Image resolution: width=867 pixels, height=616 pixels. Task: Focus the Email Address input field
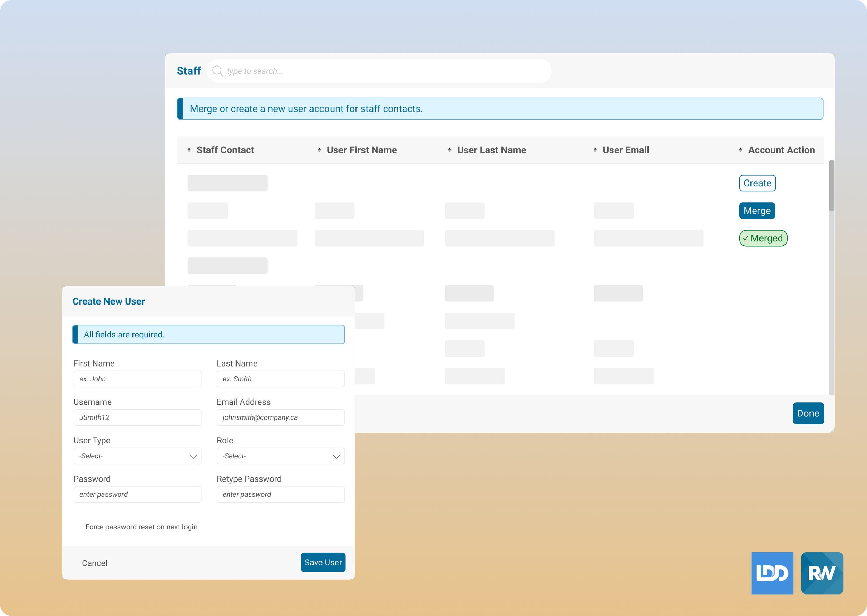[x=281, y=417]
